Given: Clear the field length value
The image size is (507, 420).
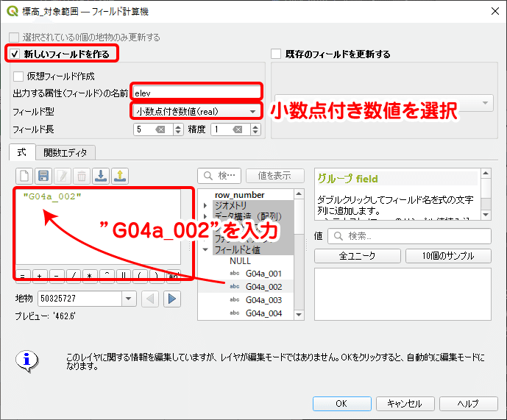Looking at the screenshot, I should pos(160,129).
